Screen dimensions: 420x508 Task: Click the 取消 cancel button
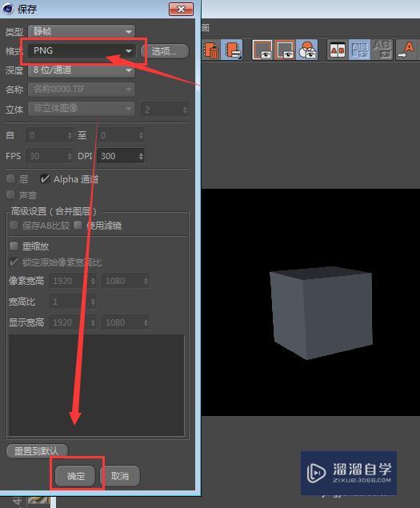[x=120, y=476]
